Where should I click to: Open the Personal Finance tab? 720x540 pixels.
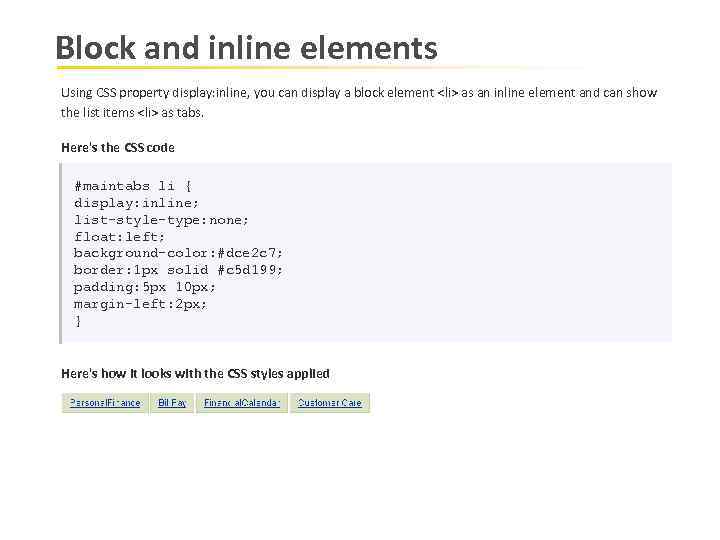[x=105, y=403]
